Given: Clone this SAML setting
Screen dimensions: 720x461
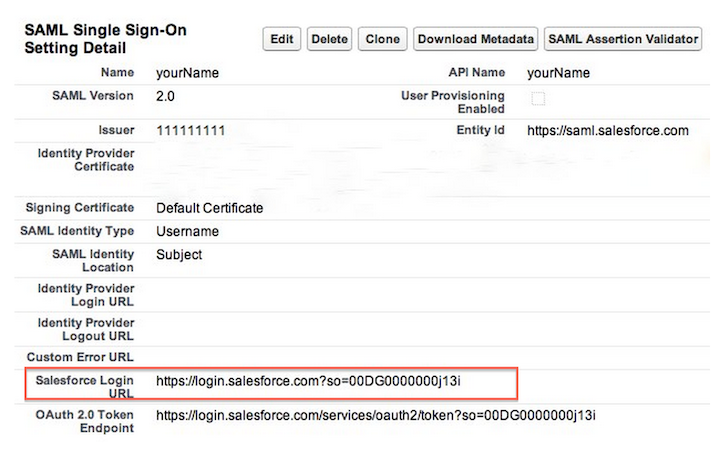Looking at the screenshot, I should point(382,39).
